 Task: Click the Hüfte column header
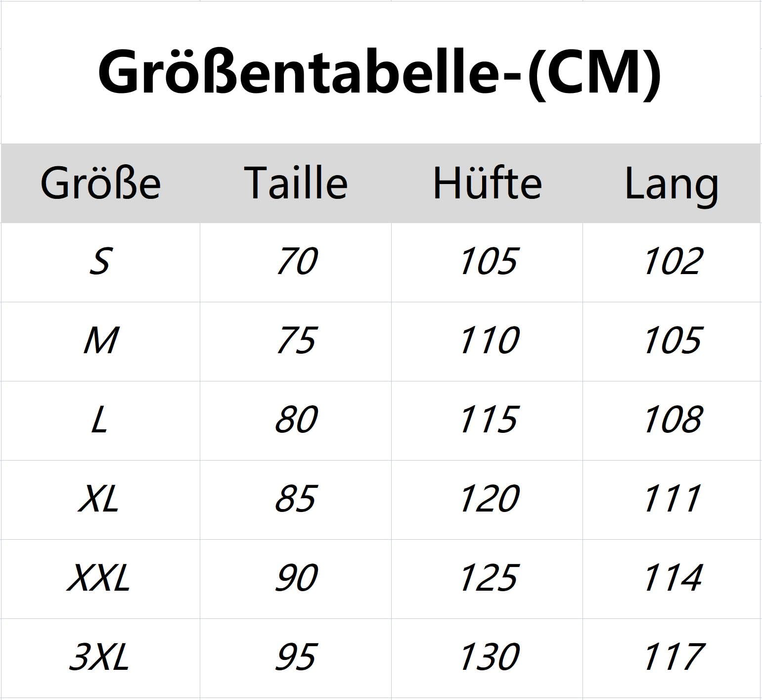click(487, 183)
